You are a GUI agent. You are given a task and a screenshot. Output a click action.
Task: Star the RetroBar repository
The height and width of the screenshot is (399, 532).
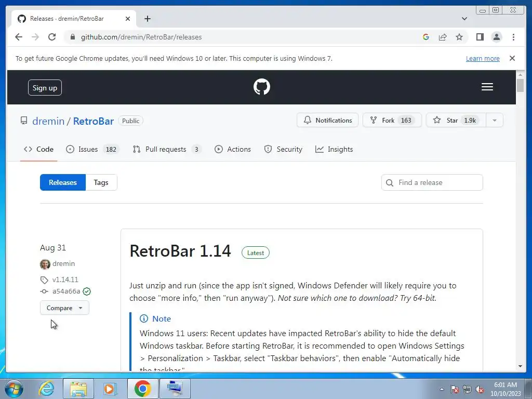456,120
